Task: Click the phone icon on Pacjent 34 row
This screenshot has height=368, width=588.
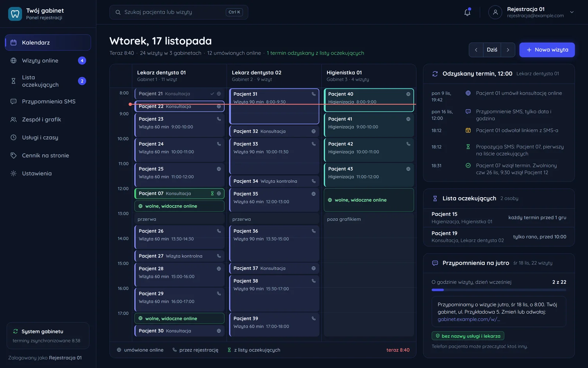Action: coord(313,181)
